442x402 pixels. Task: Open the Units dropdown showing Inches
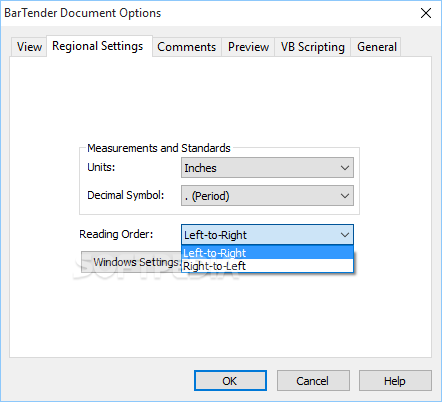pyautogui.click(x=267, y=168)
